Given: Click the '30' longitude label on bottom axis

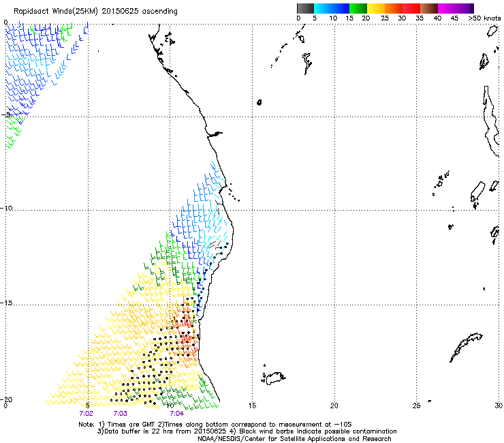Looking at the screenshot, I should coord(499,406).
